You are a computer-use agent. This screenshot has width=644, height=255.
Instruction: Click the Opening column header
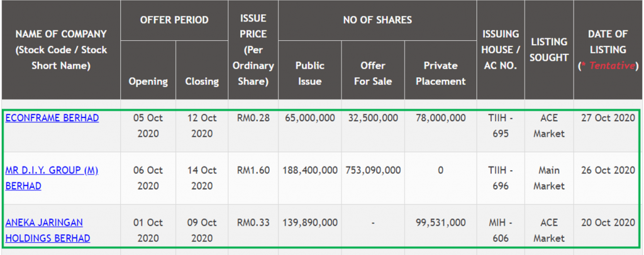pos(148,81)
